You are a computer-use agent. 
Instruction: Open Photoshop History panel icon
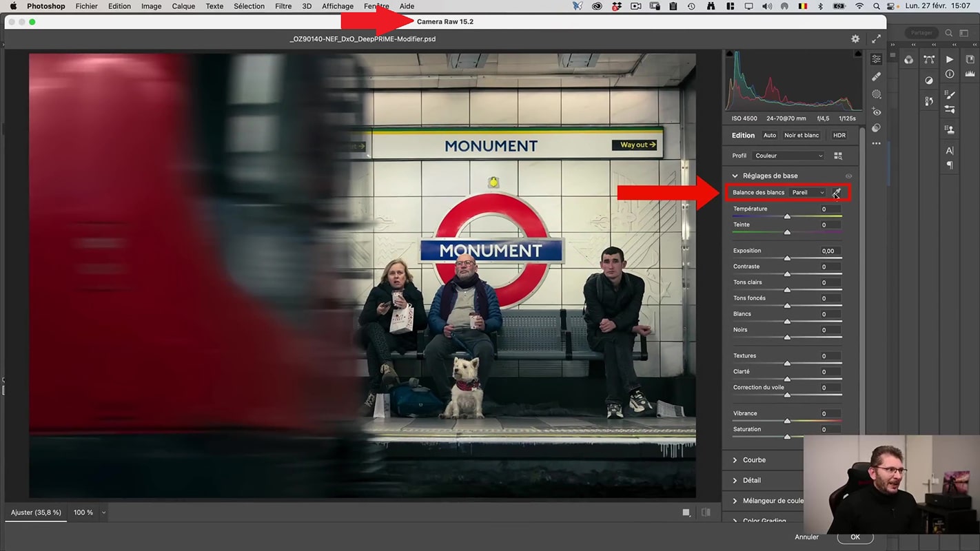coord(929,101)
